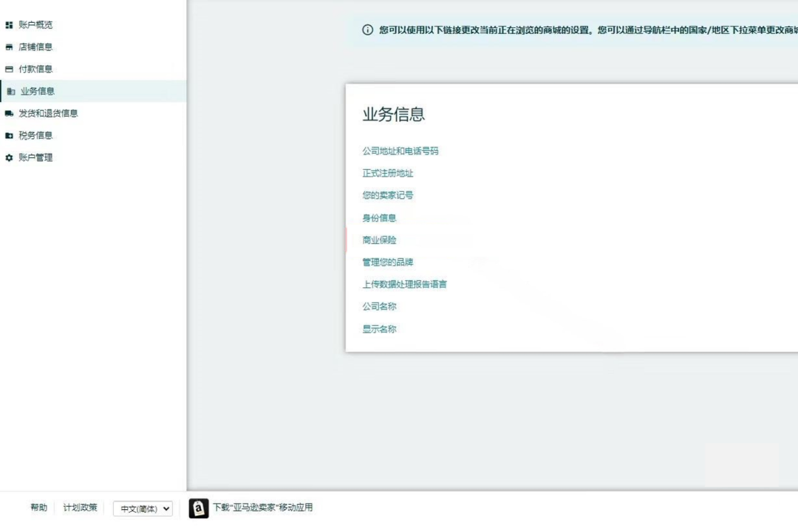
Task: Click the Amazon 'a' app logo
Action: coord(197,508)
